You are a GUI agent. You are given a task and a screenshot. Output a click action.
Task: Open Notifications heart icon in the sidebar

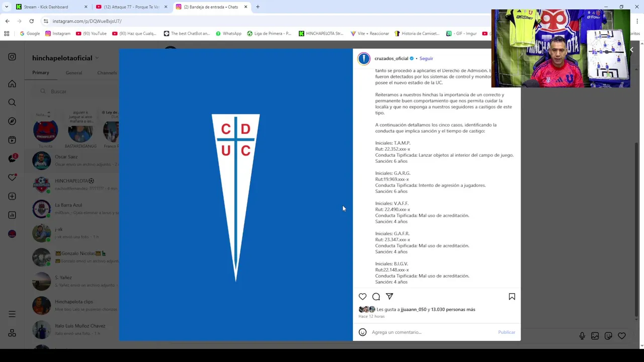(12, 177)
